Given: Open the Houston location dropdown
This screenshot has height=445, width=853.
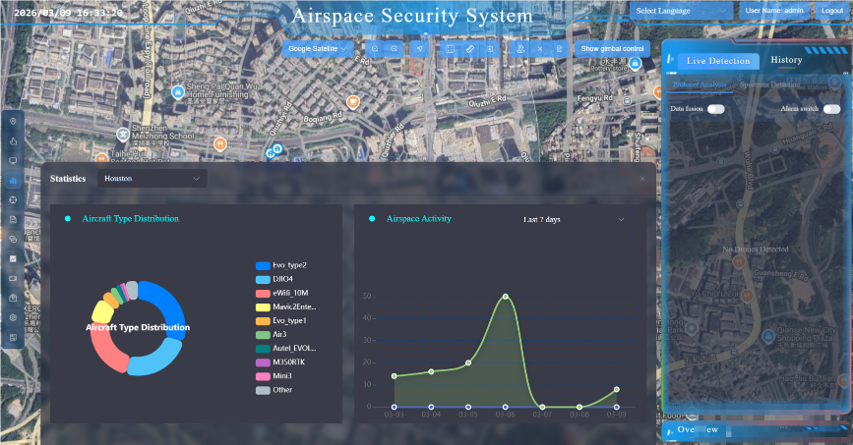Looking at the screenshot, I should [x=153, y=178].
